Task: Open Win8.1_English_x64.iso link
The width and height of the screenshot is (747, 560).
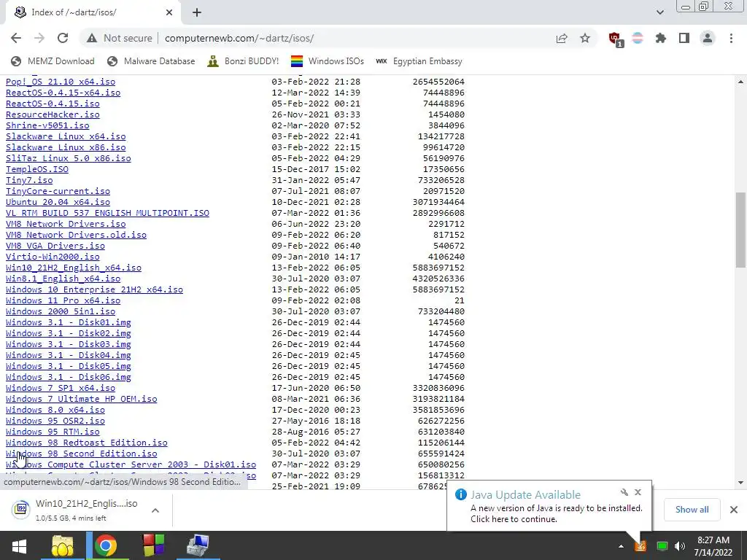Action: pos(63,279)
